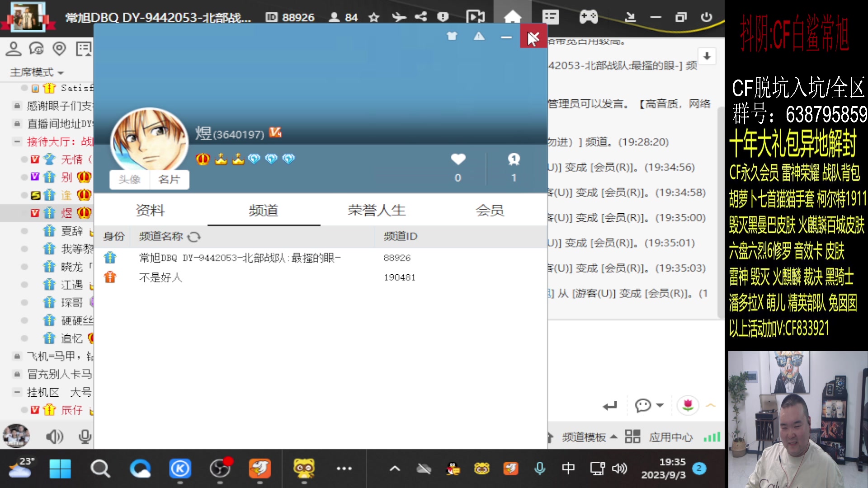Click the 身份 column header

click(x=114, y=236)
